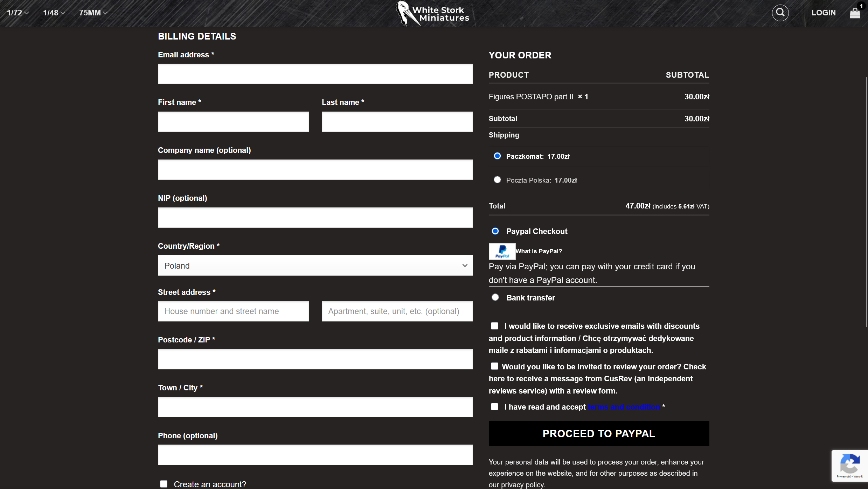Select Poczta Polska shipping option
Viewport: 868px width, 489px height.
497,180
